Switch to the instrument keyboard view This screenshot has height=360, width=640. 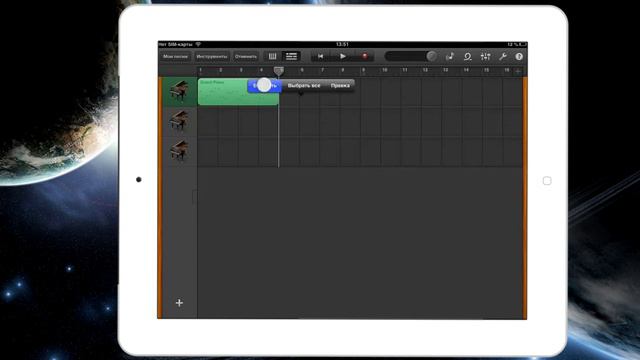click(x=272, y=56)
